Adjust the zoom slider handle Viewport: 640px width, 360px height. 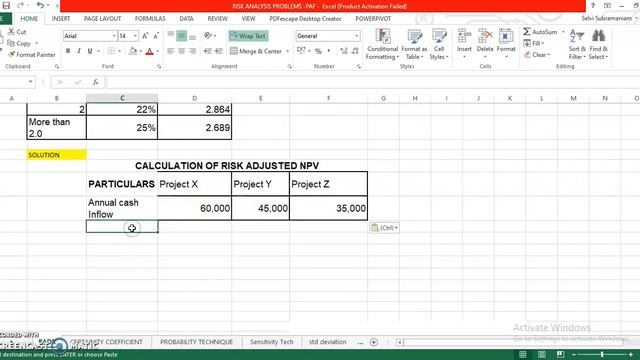point(602,355)
